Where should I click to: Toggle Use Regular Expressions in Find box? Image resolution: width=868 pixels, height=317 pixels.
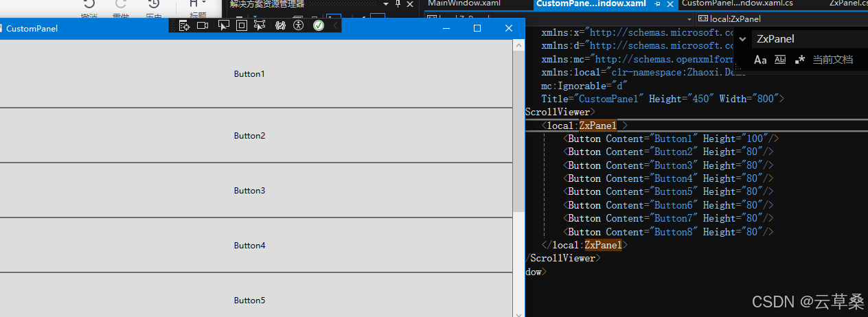799,60
